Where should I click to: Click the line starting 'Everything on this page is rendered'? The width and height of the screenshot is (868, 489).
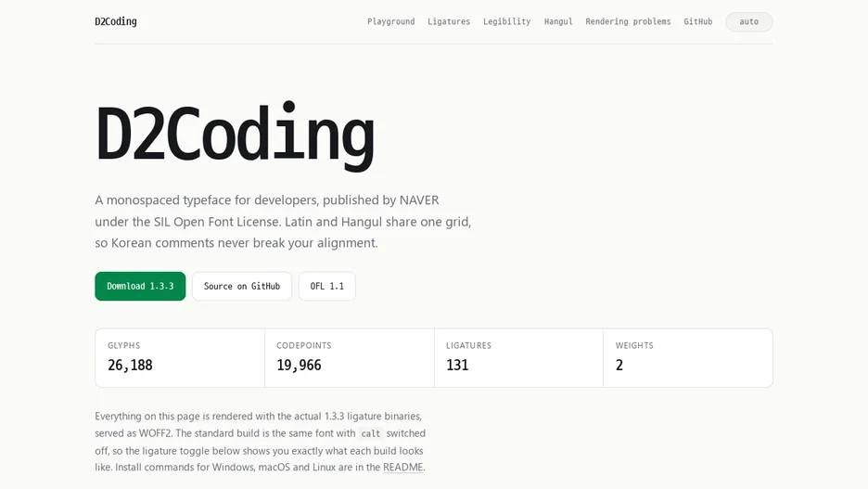(258, 416)
